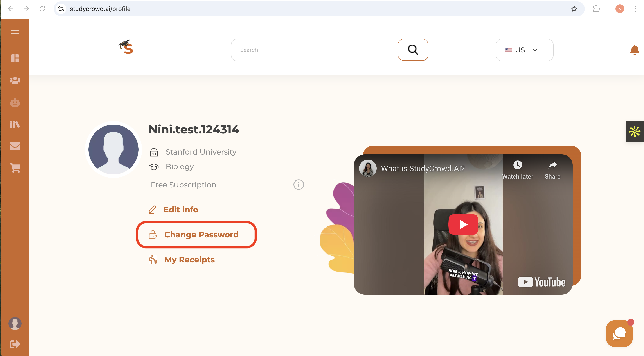The width and height of the screenshot is (644, 356).
Task: Open My Receipts link
Action: [x=182, y=260]
